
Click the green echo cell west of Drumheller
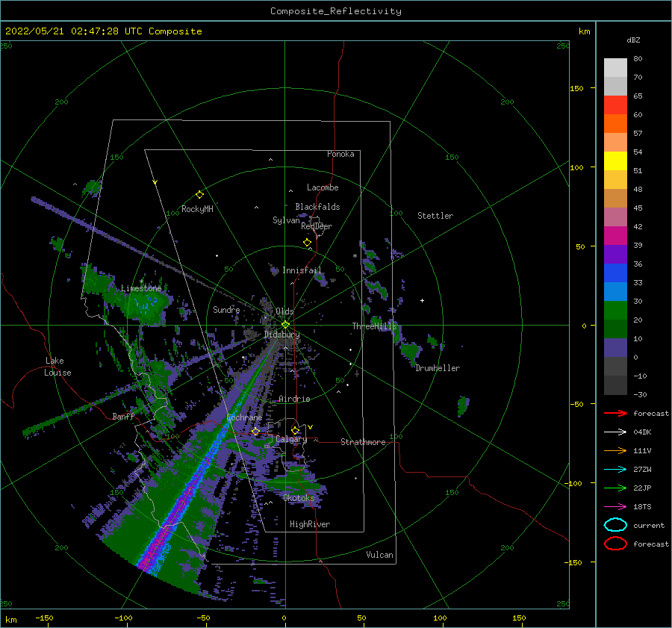point(410,351)
